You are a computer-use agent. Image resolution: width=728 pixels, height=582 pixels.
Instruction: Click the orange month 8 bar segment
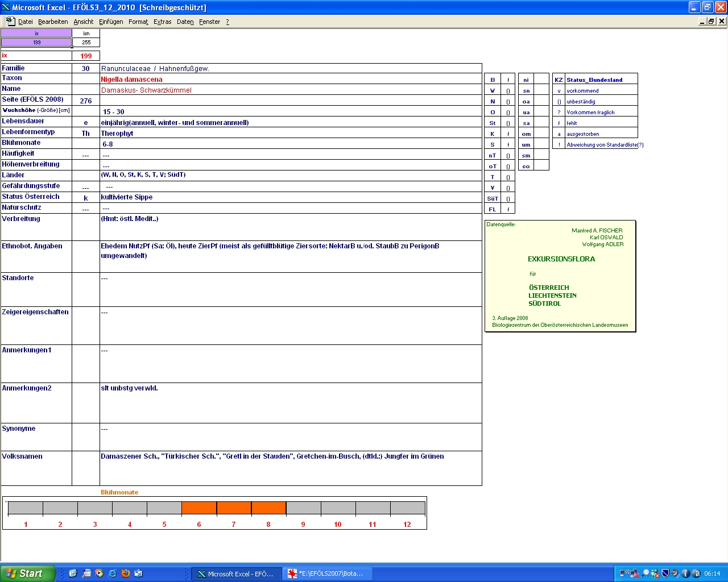click(268, 508)
